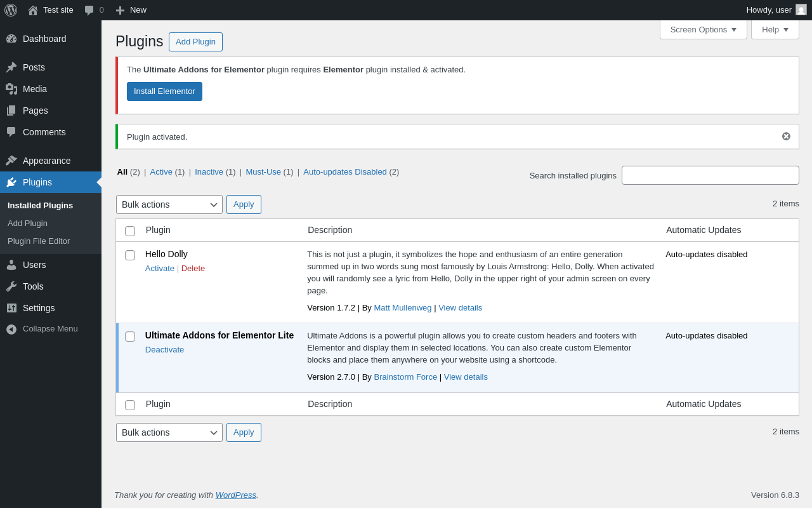The height and width of the screenshot is (508, 812).
Task: Expand the Help dropdown tab
Action: point(775,29)
